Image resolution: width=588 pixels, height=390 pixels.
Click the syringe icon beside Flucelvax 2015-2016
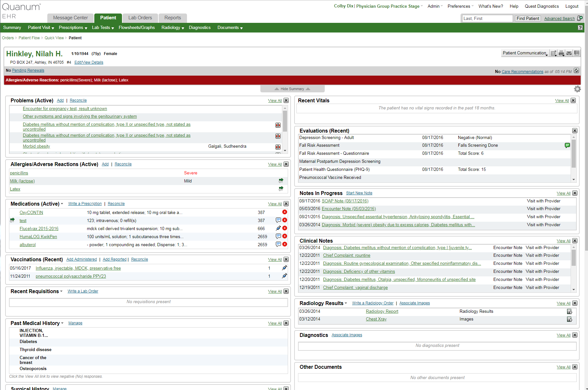278,228
